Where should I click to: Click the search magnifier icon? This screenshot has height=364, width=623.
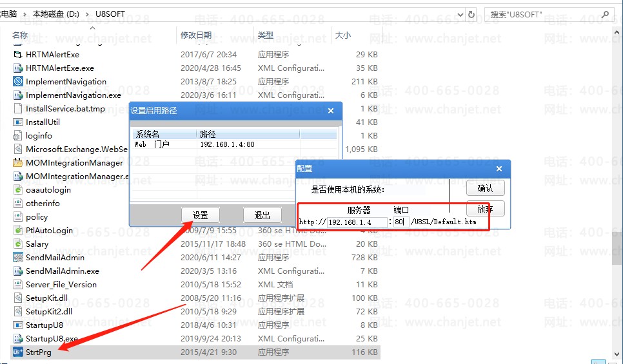pos(605,14)
